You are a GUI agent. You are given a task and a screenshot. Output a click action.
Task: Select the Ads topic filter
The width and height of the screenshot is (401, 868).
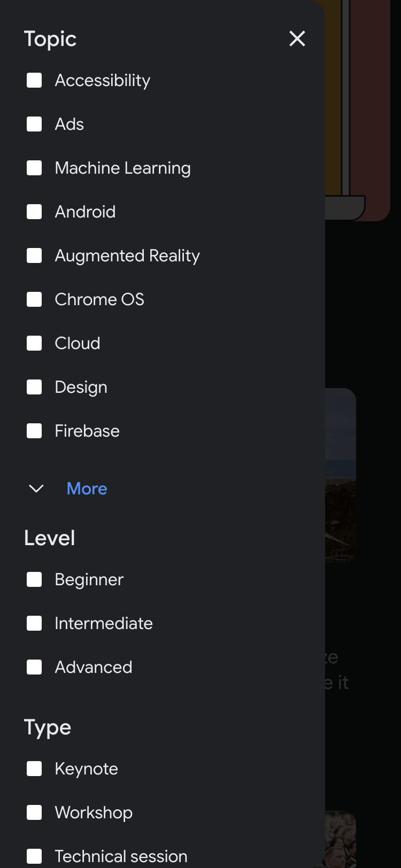(34, 123)
